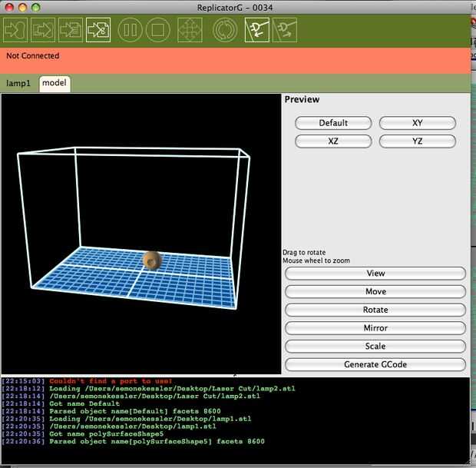
Task: Click the Generate GCode toolbar icon
Action: pos(98,30)
